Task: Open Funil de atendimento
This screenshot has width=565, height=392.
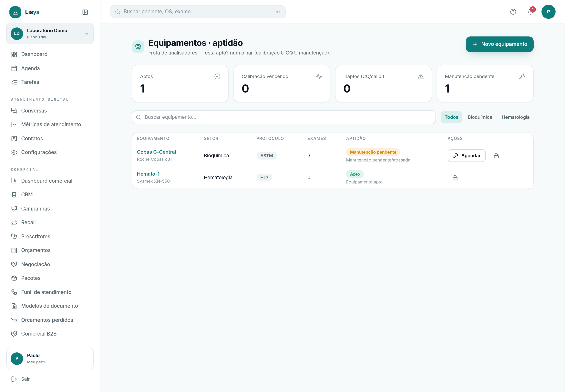Action: click(50, 292)
